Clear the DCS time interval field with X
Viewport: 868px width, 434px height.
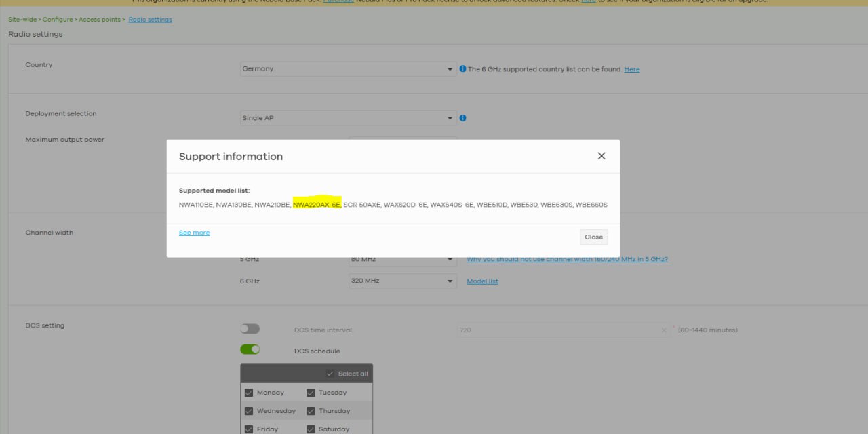click(x=664, y=330)
